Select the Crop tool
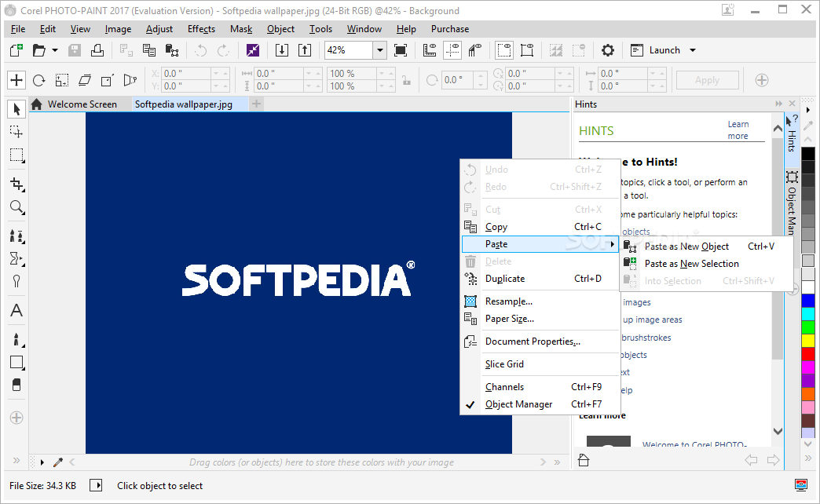The width and height of the screenshot is (820, 504). tap(16, 184)
